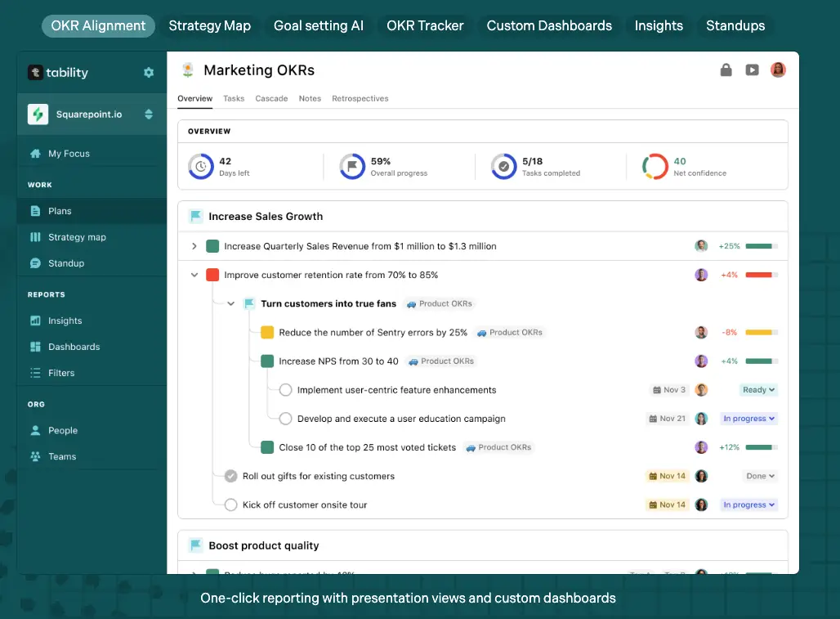Switch to the Cascade tab

tap(271, 98)
